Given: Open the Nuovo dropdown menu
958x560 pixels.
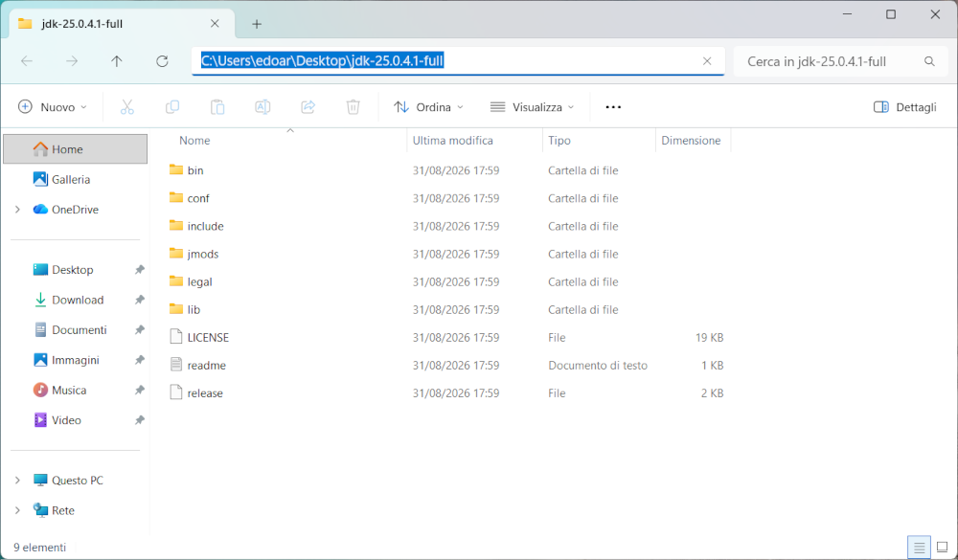Looking at the screenshot, I should 53,107.
